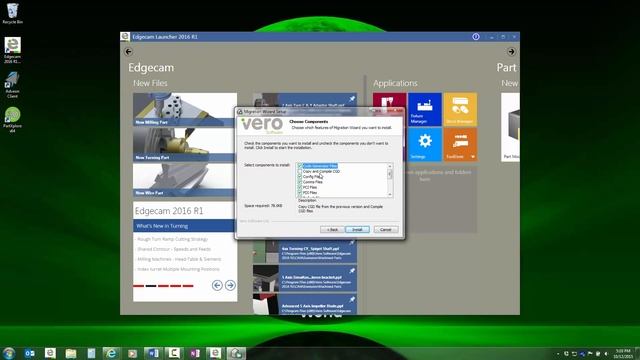Click the Edgecam Launcher title bar logo
The image size is (640, 360).
point(125,37)
